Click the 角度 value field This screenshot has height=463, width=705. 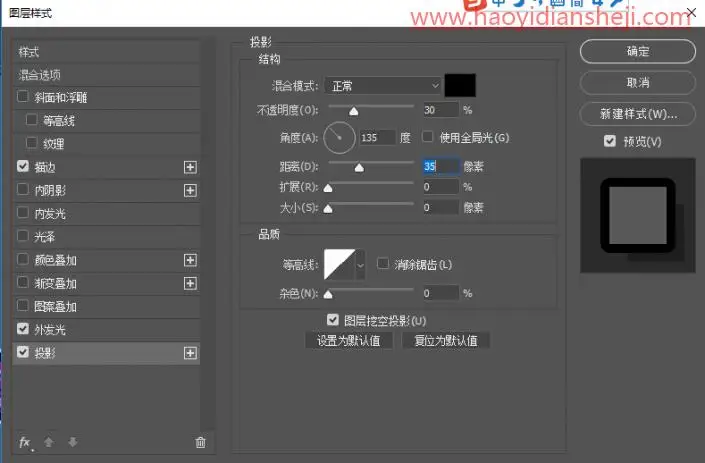tap(377, 138)
